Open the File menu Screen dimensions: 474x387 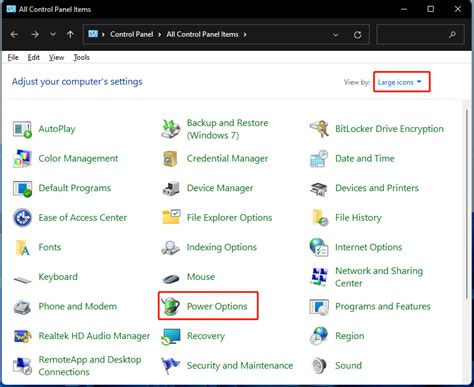click(13, 57)
